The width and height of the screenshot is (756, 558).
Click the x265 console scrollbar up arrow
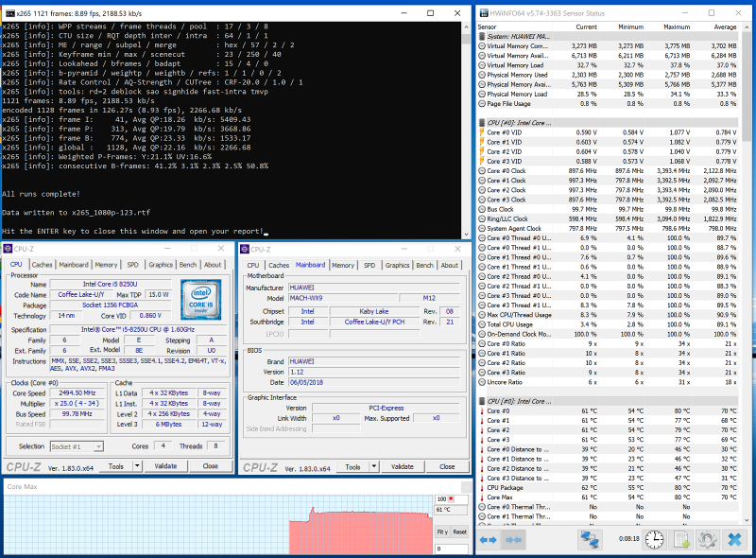pyautogui.click(x=466, y=26)
